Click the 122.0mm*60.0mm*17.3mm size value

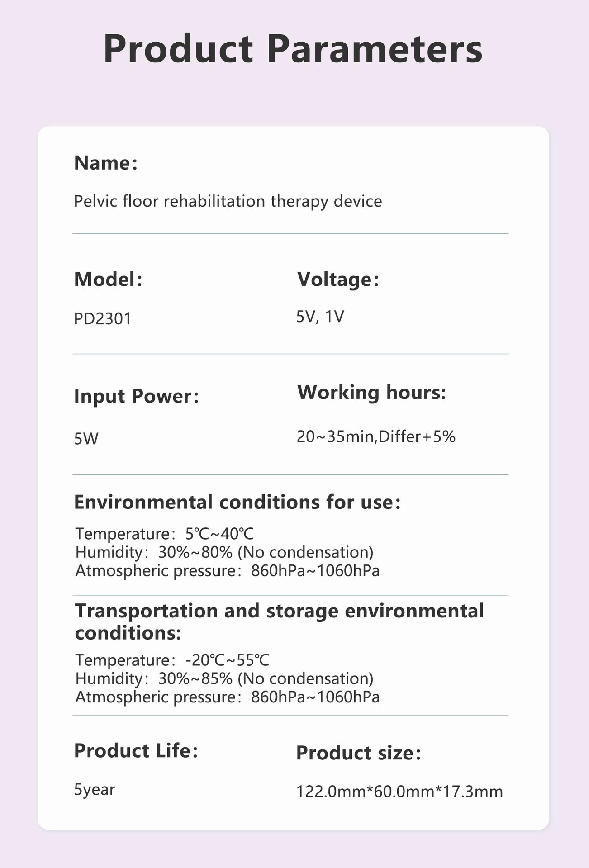point(399,792)
